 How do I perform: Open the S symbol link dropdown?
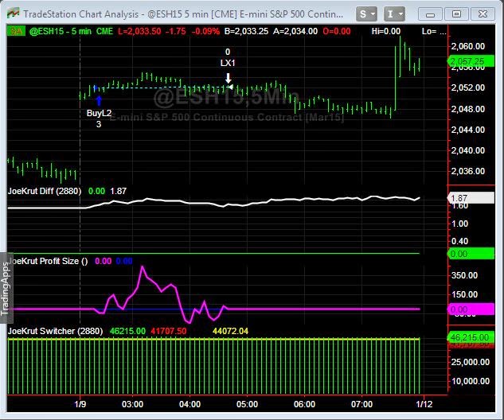(366, 14)
